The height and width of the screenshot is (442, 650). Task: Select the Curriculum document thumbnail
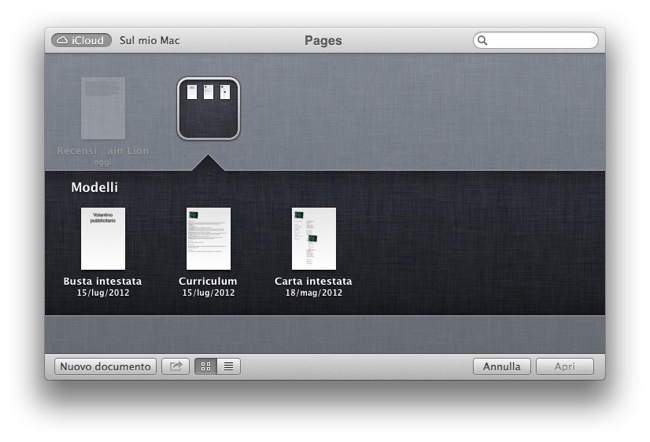pyautogui.click(x=208, y=239)
